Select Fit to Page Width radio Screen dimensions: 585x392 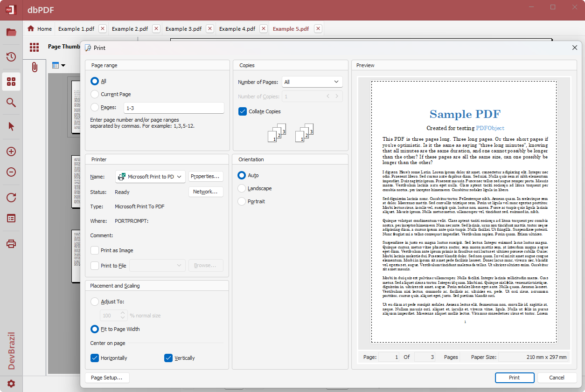coord(95,329)
